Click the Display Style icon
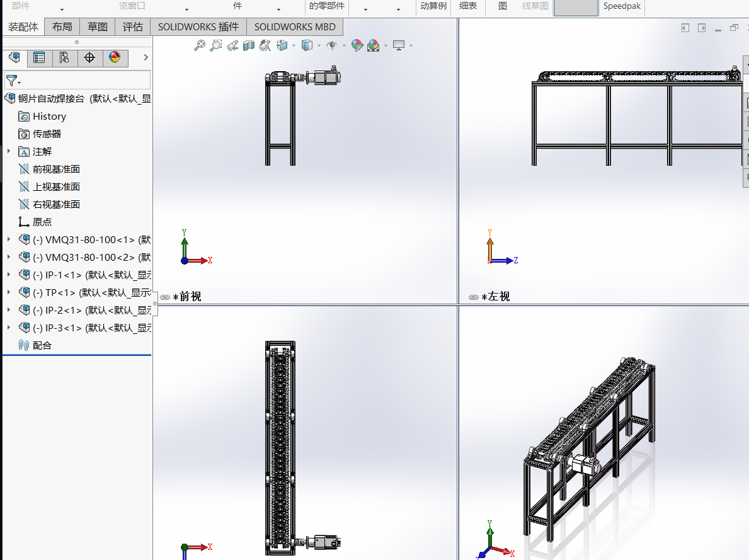This screenshot has width=749, height=560. tap(307, 45)
